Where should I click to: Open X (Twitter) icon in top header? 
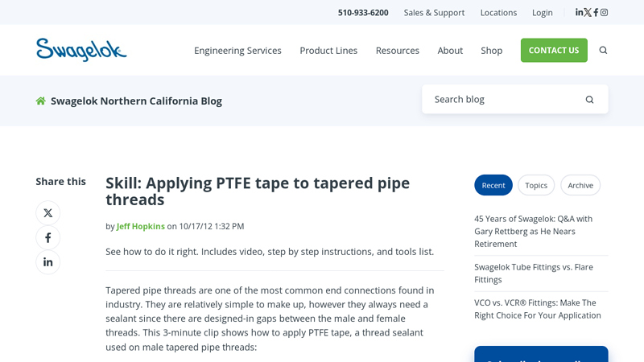click(x=588, y=12)
